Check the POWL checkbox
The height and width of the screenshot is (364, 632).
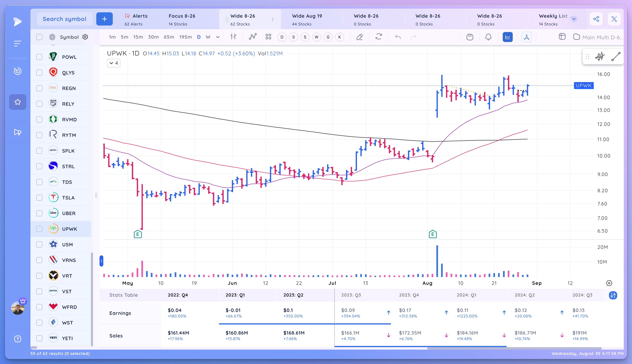(x=39, y=57)
